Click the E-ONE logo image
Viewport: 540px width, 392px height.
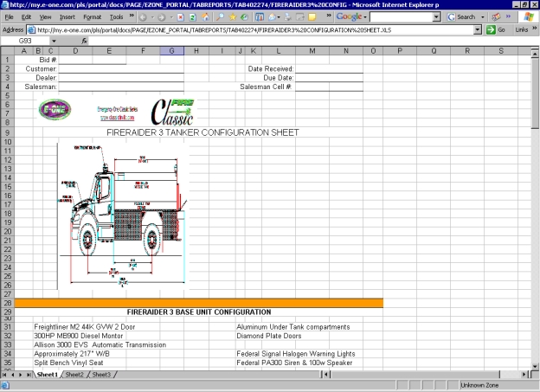(55, 110)
